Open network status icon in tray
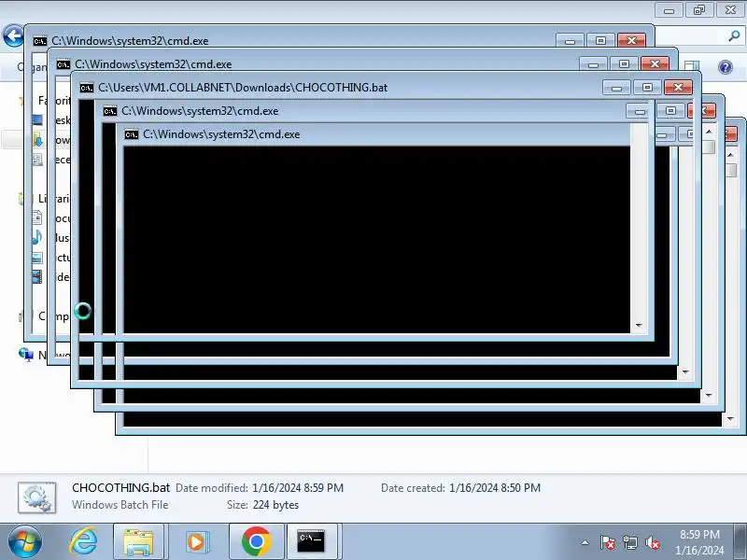747x560 pixels. coord(629,542)
